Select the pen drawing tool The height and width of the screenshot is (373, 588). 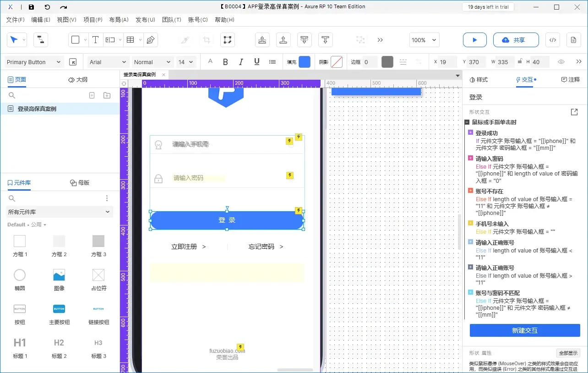point(150,40)
